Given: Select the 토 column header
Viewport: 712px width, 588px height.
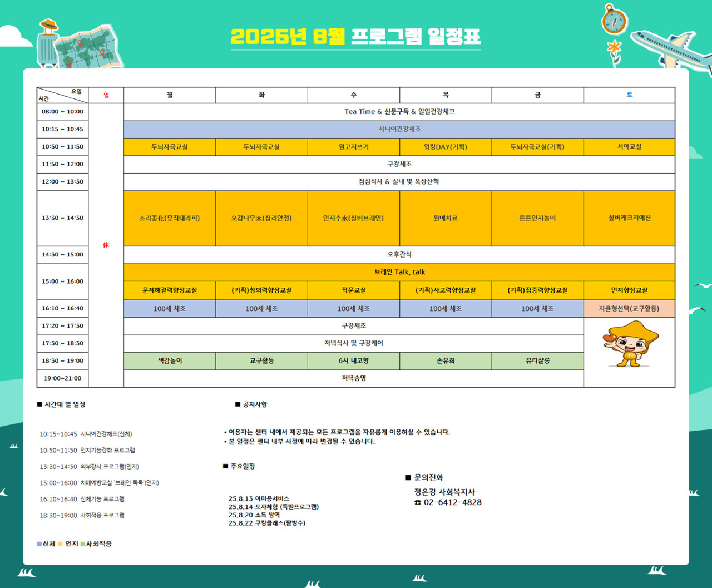Looking at the screenshot, I should [x=629, y=95].
